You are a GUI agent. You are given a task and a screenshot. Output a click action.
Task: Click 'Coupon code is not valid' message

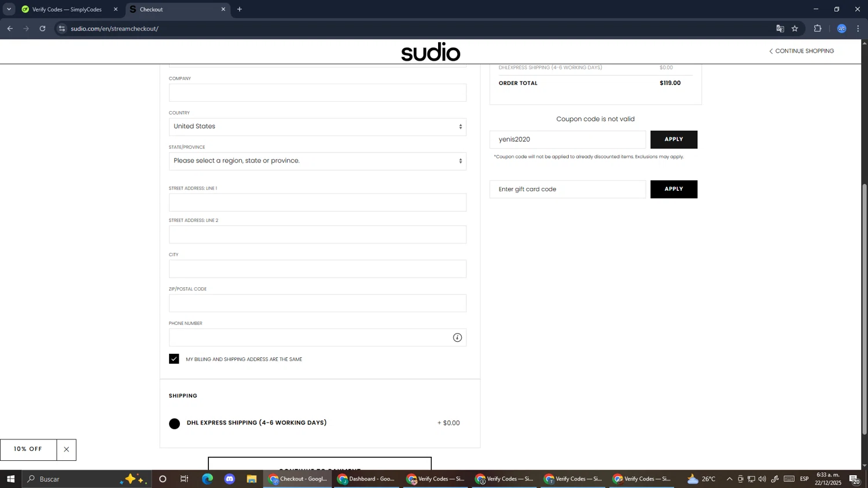(x=595, y=119)
